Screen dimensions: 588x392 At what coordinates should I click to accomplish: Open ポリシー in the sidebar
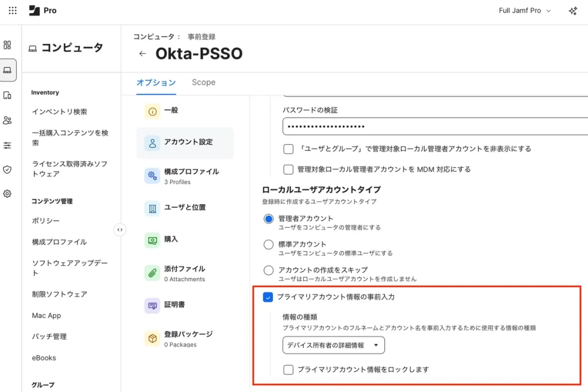pyautogui.click(x=46, y=221)
